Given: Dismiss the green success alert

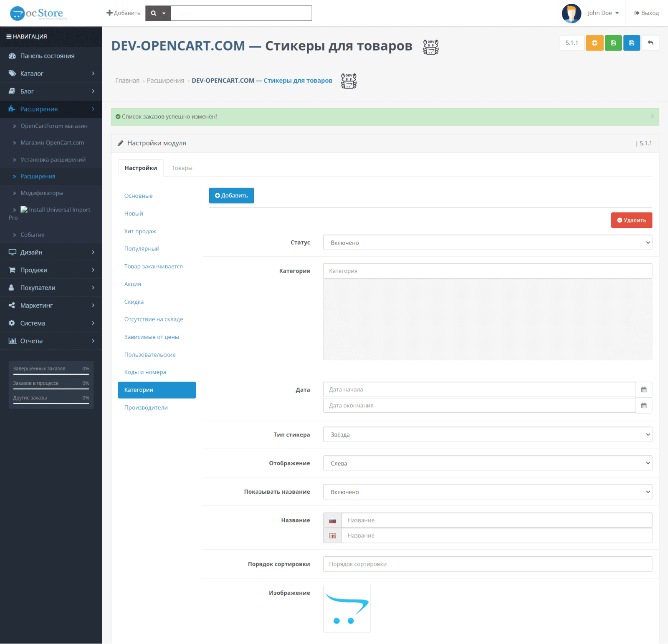Looking at the screenshot, I should tap(652, 116).
